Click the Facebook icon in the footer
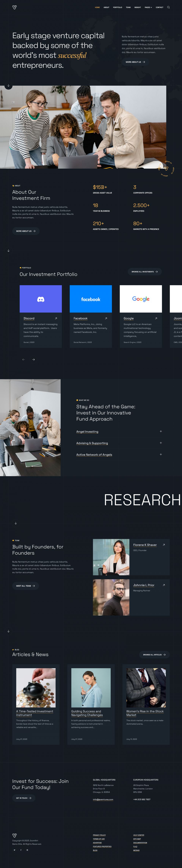182x868 pixels. click(x=21, y=850)
